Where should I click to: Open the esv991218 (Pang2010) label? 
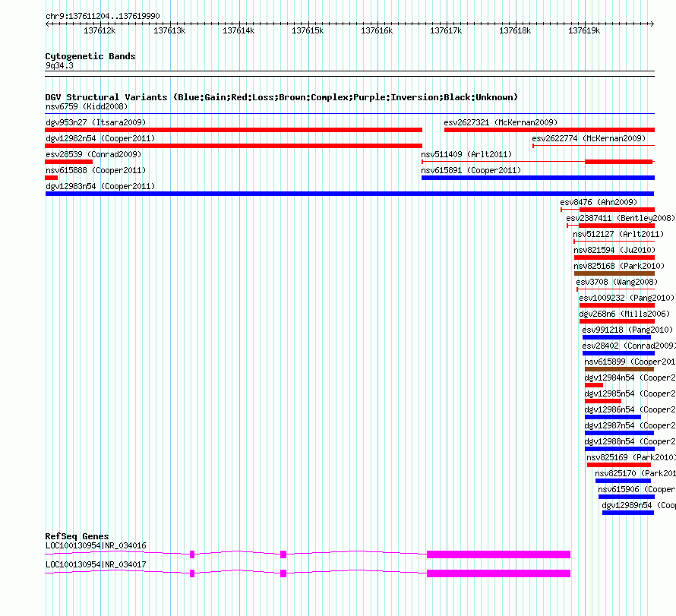click(x=627, y=330)
